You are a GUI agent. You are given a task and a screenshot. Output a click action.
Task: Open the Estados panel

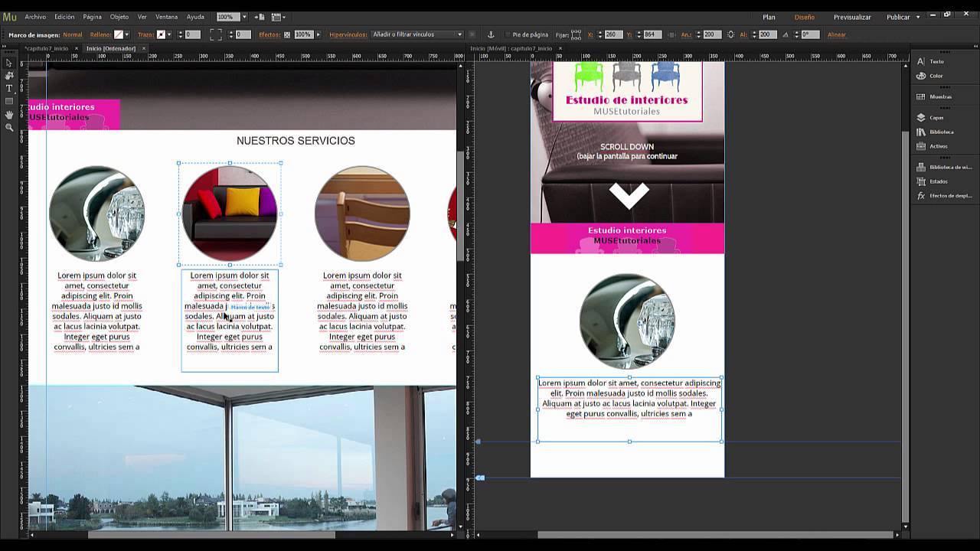point(938,181)
